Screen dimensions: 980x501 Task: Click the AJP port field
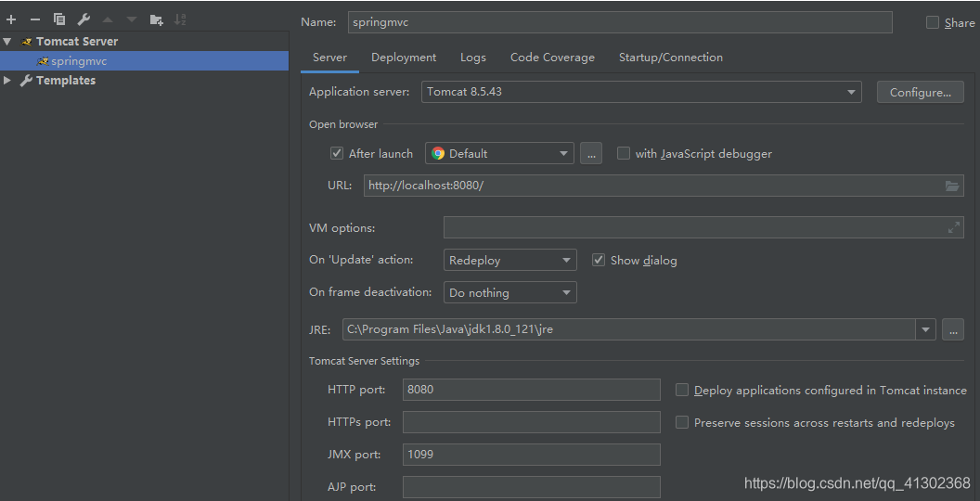[531, 487]
